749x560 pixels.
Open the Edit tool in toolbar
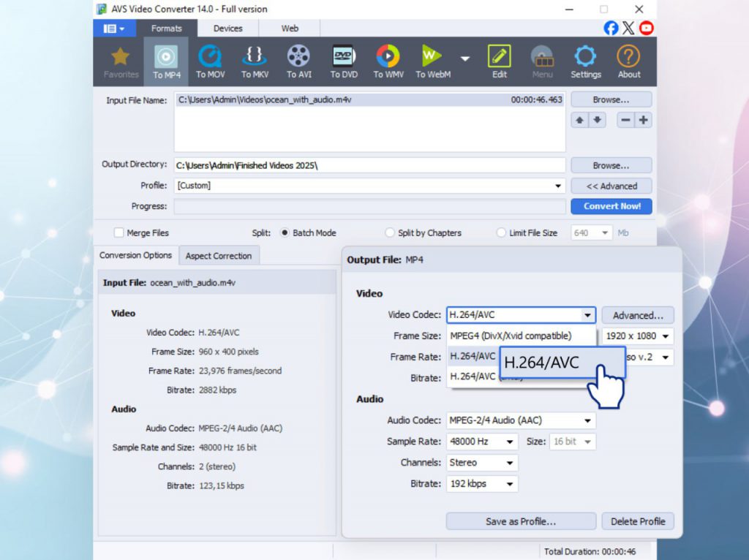coord(500,57)
